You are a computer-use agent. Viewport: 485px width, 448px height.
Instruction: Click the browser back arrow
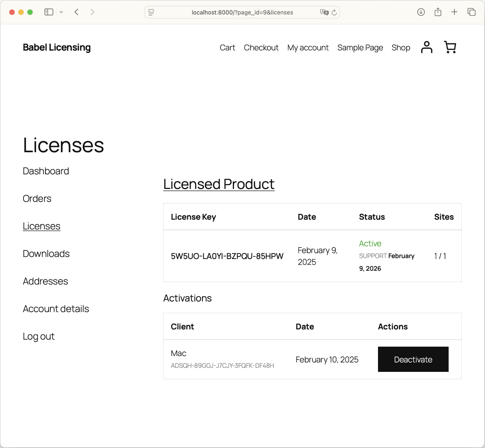77,12
